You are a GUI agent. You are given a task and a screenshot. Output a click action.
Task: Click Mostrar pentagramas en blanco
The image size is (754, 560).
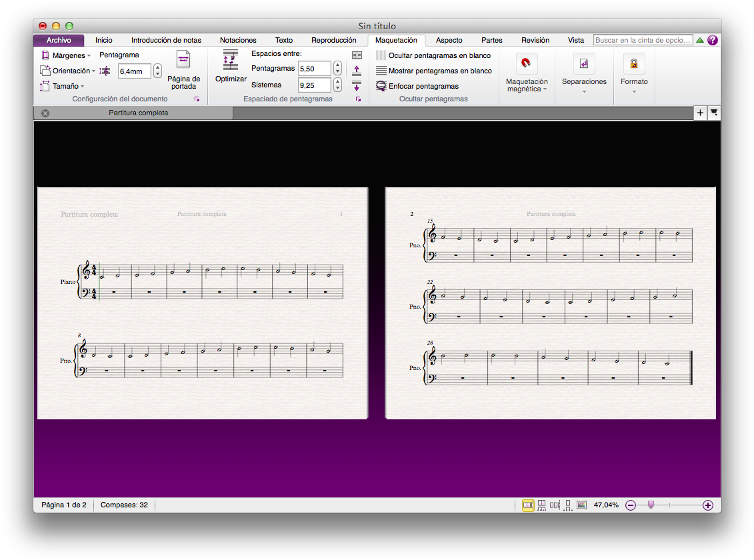434,71
